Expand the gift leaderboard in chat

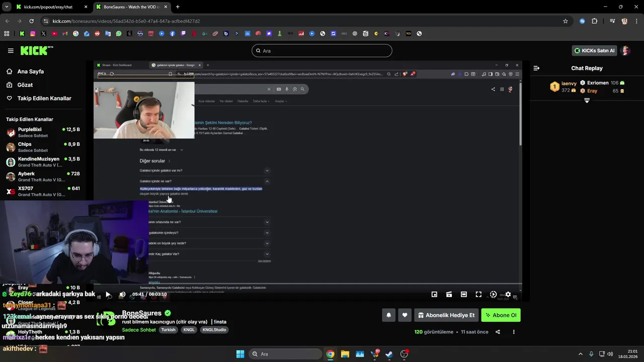click(587, 101)
